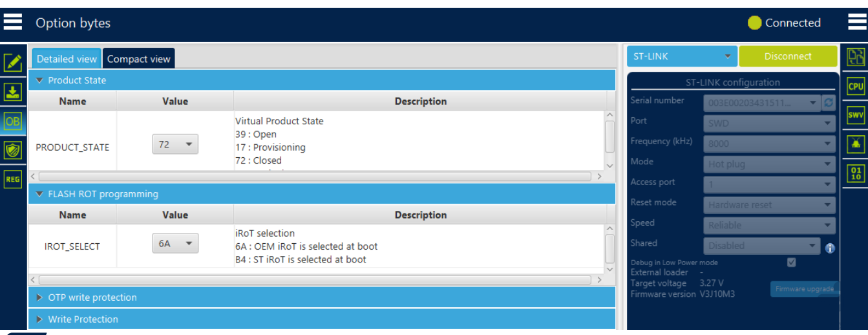Open the REG registers sidebar icon
The width and height of the screenshot is (868, 335).
point(13,179)
